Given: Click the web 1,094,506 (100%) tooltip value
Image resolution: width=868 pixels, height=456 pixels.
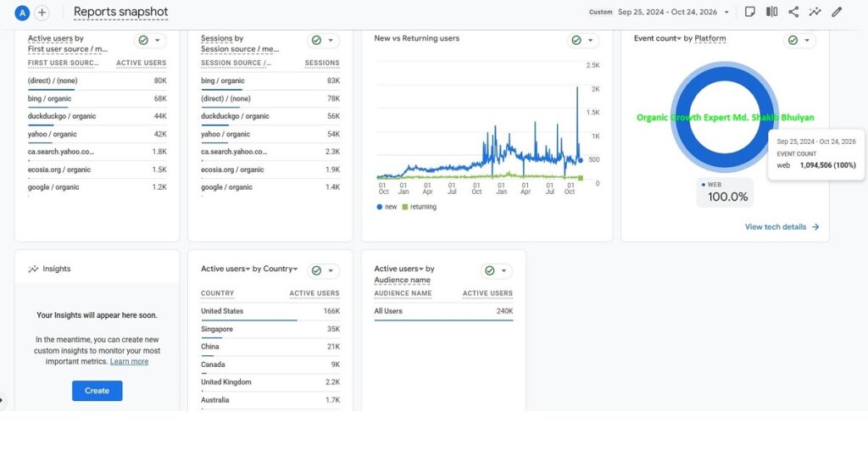Looking at the screenshot, I should (816, 165).
